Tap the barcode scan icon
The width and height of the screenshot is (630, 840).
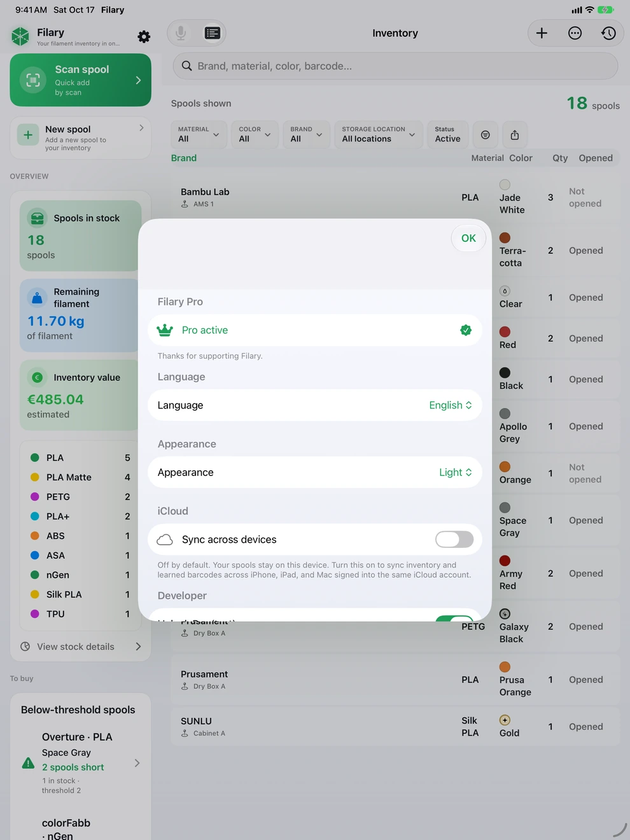pos(33,80)
